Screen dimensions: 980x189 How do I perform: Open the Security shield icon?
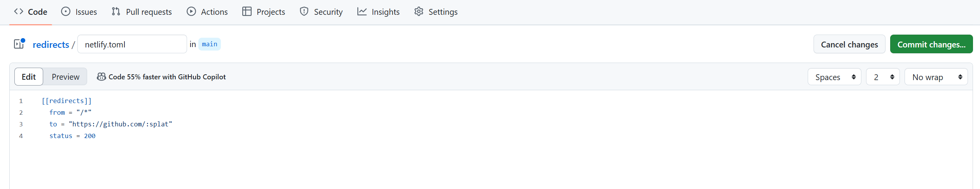click(x=304, y=12)
